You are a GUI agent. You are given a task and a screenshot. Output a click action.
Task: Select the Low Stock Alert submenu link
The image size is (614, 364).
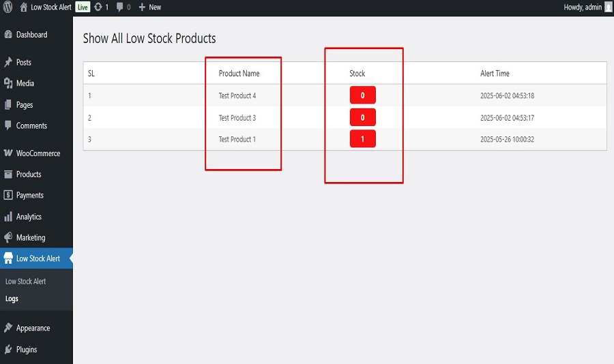[x=25, y=282]
